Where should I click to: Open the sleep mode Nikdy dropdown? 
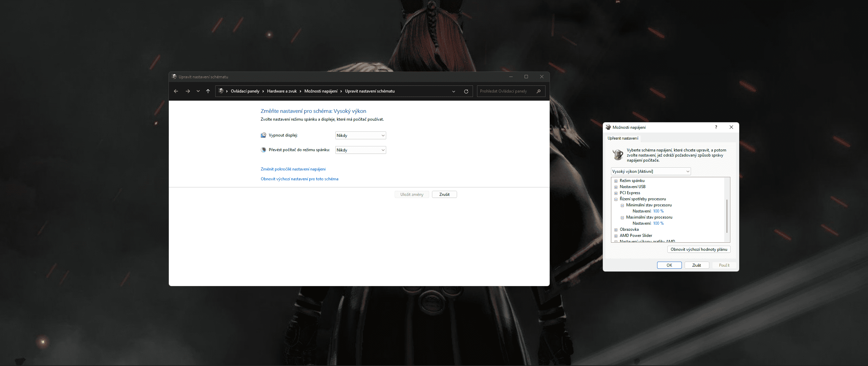coord(360,150)
